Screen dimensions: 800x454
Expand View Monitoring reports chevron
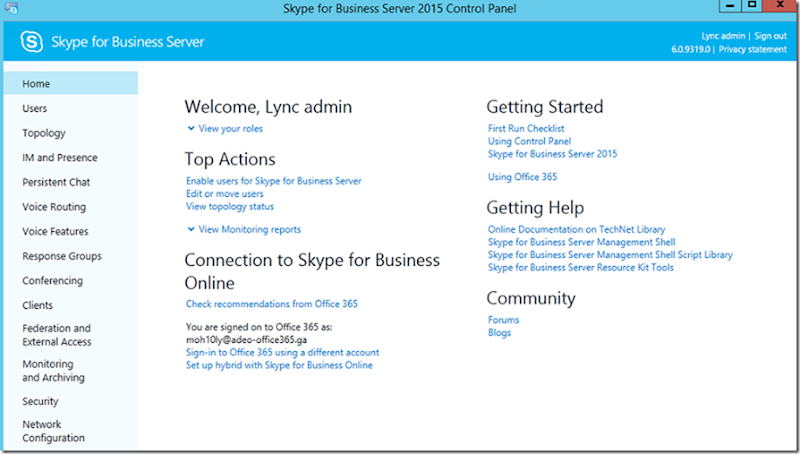pos(191,230)
